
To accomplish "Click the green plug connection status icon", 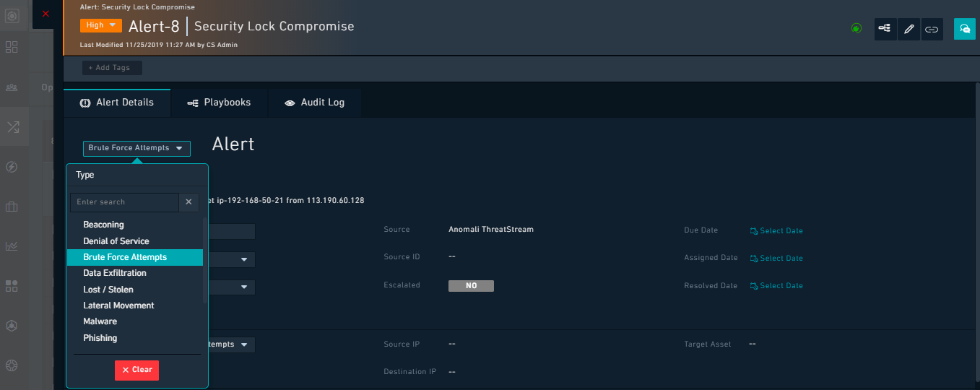I will point(857,29).
